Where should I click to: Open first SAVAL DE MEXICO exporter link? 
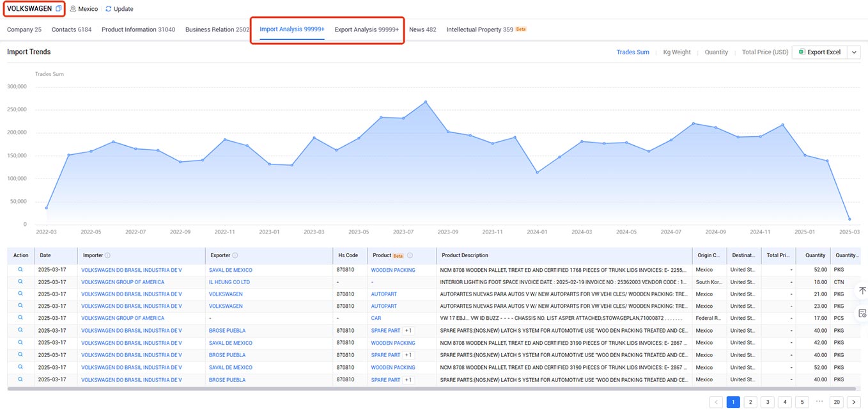(231, 270)
